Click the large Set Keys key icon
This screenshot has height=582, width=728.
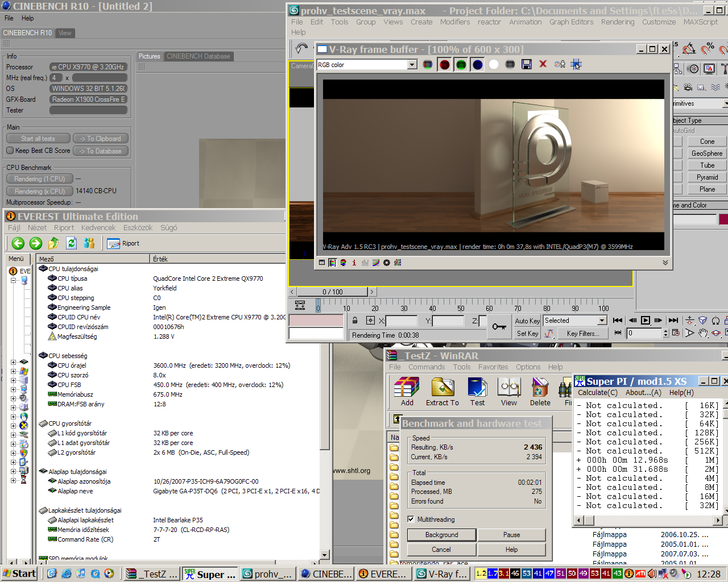(x=499, y=327)
